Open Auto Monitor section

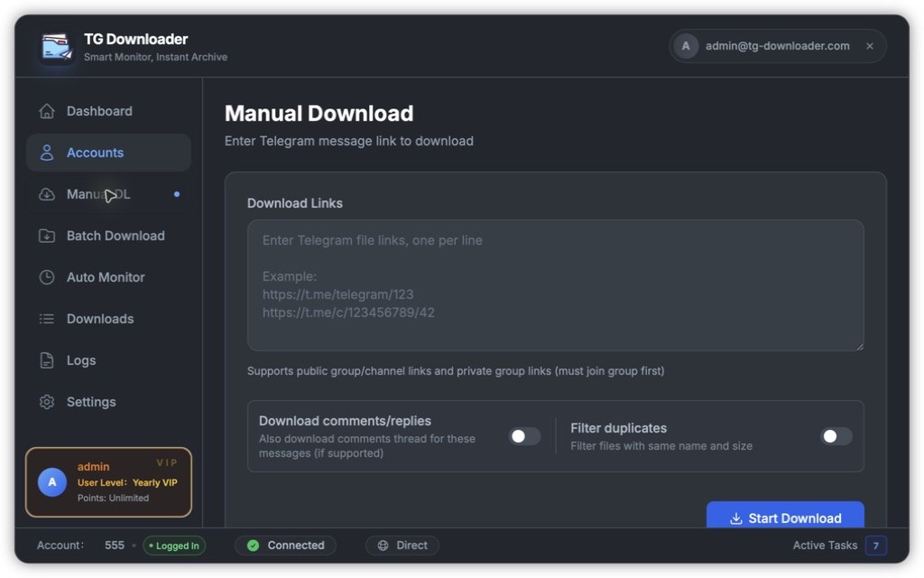108,277
